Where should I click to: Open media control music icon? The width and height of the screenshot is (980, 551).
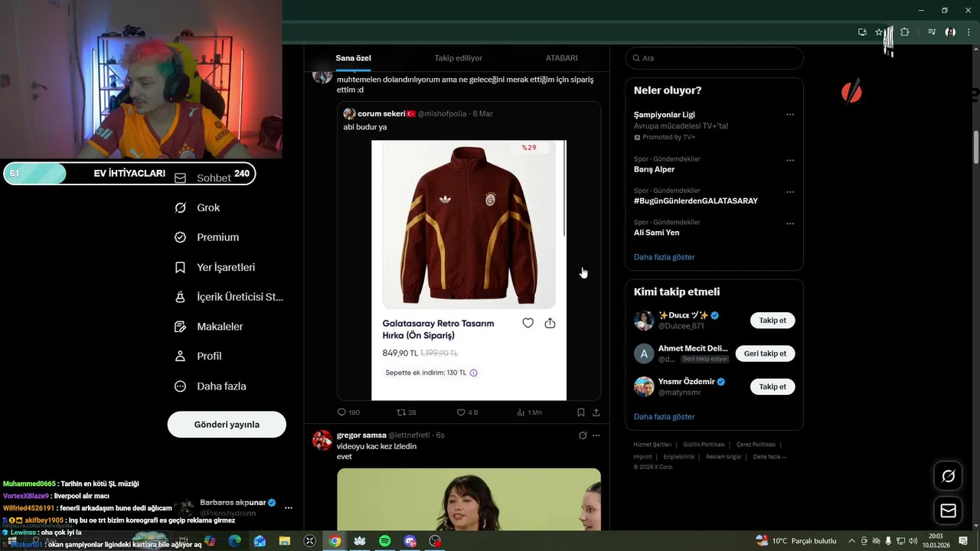(932, 32)
